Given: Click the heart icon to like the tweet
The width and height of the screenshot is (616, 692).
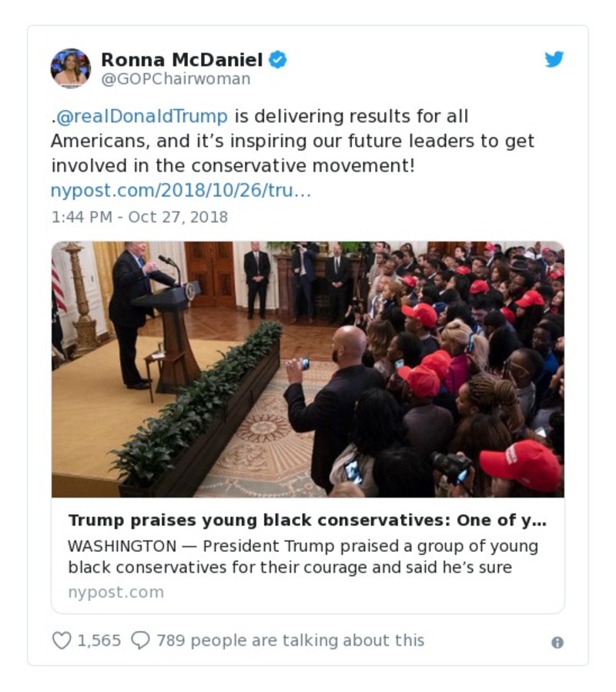Looking at the screenshot, I should click(63, 639).
